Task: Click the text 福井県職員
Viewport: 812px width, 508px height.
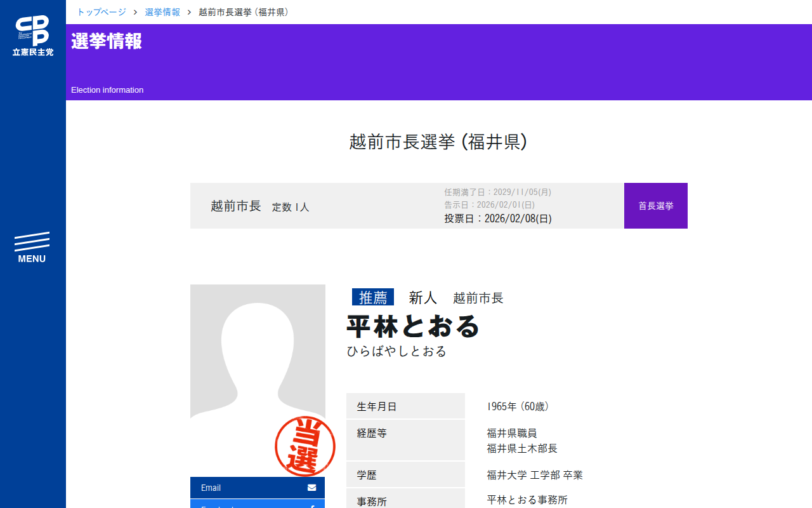Action: pos(512,433)
